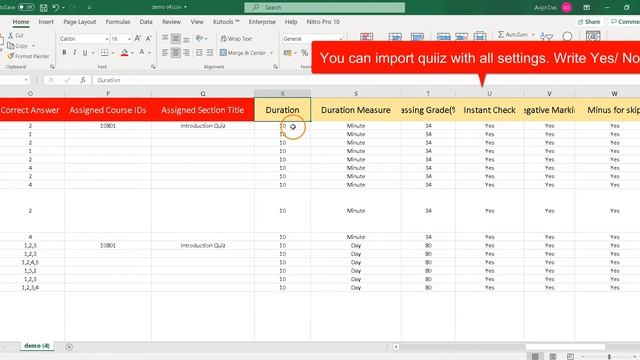Toggle Italic formatting

(74, 53)
